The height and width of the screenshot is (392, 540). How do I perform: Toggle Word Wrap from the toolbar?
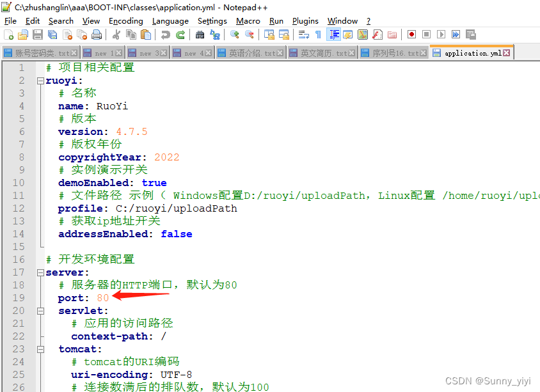coord(303,35)
